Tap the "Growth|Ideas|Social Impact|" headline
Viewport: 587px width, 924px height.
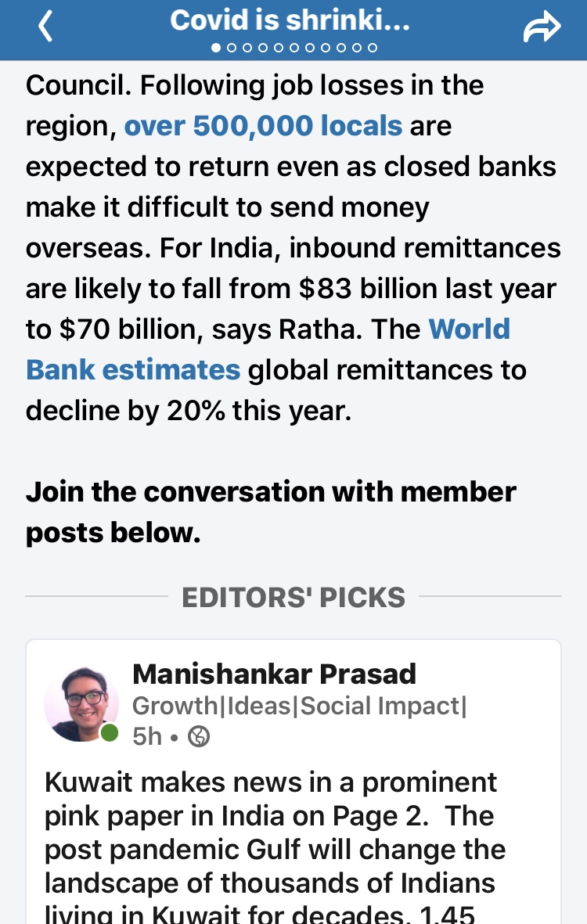(x=299, y=706)
